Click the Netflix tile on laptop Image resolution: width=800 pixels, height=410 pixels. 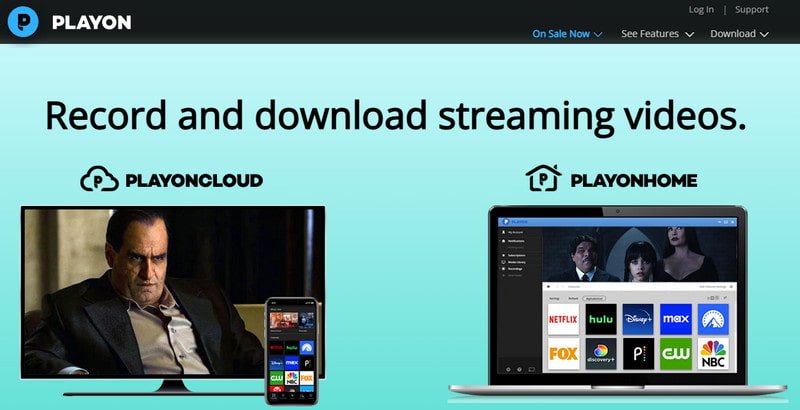coord(563,319)
